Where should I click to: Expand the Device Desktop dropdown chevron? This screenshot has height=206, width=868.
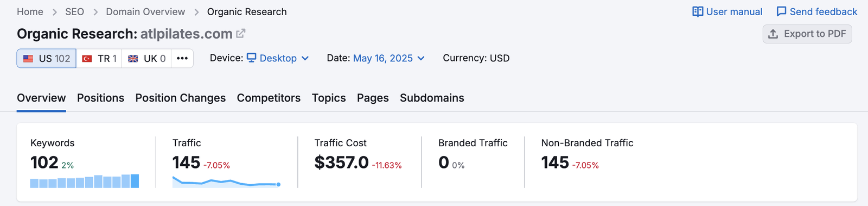tap(305, 58)
